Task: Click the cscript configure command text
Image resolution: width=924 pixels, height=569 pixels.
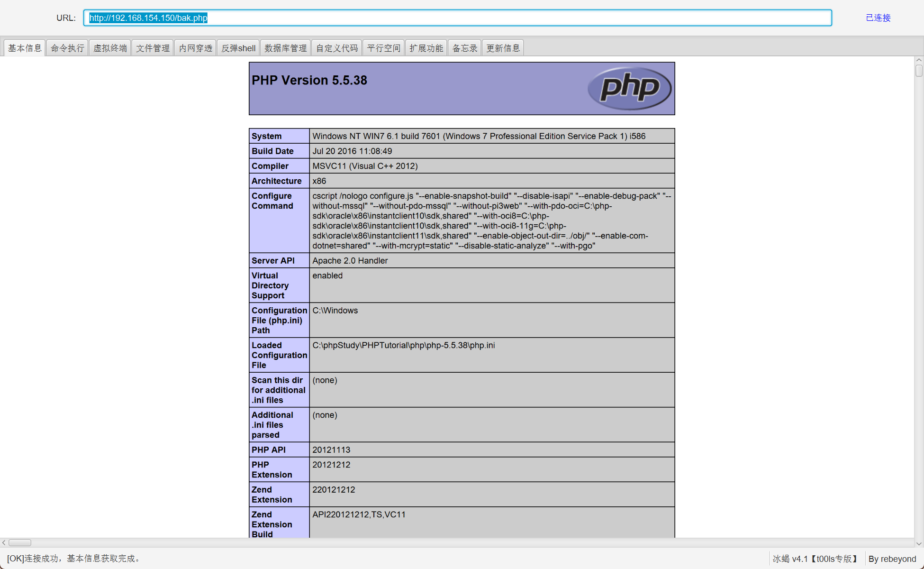Action: (x=491, y=221)
